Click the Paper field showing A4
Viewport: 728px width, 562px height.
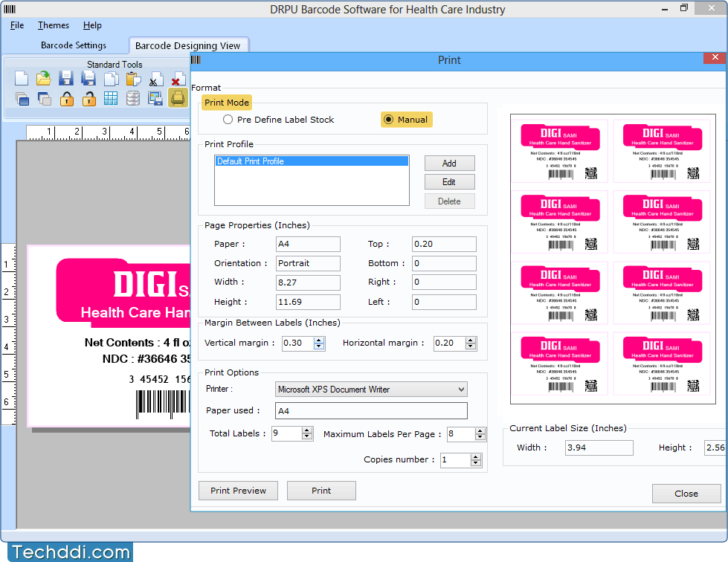point(308,244)
